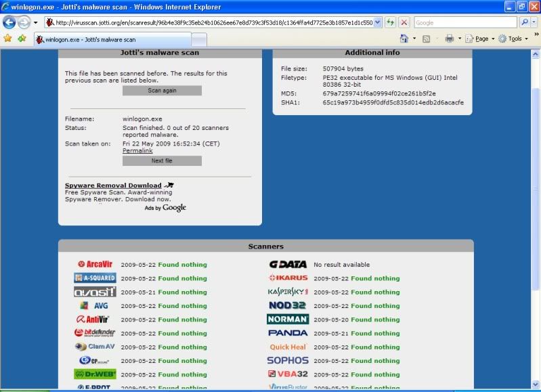Select the MD5 hash value text
The height and width of the screenshot is (392, 541).
click(x=379, y=93)
